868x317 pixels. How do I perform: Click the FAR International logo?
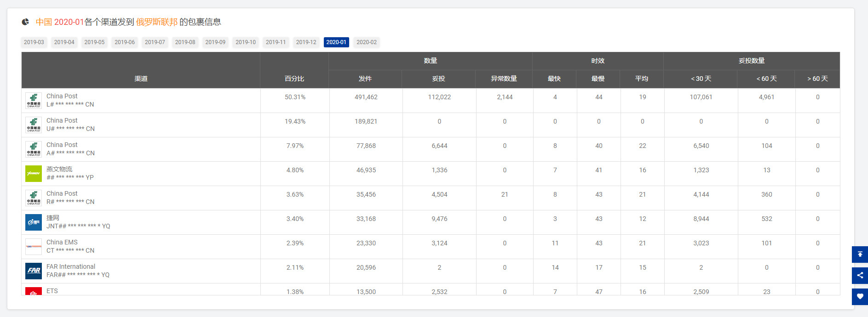click(34, 271)
